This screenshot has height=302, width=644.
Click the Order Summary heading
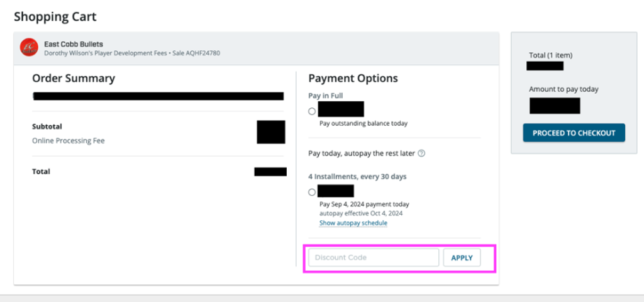click(x=74, y=79)
